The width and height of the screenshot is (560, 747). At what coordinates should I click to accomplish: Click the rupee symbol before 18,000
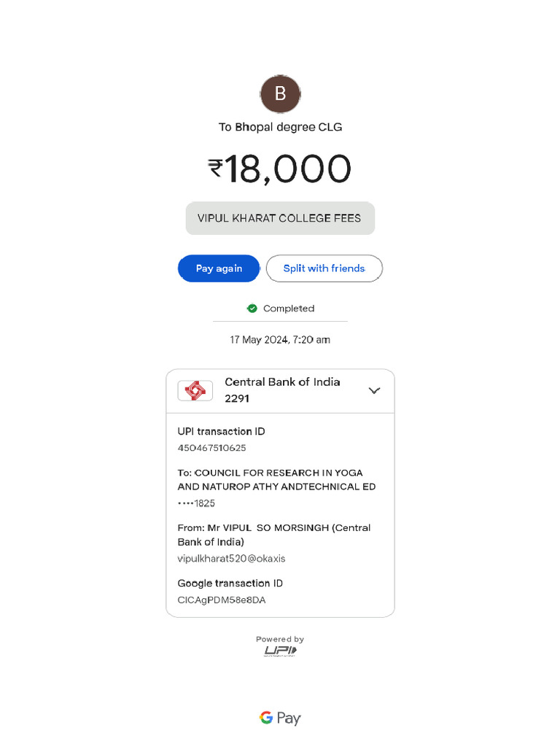point(215,169)
